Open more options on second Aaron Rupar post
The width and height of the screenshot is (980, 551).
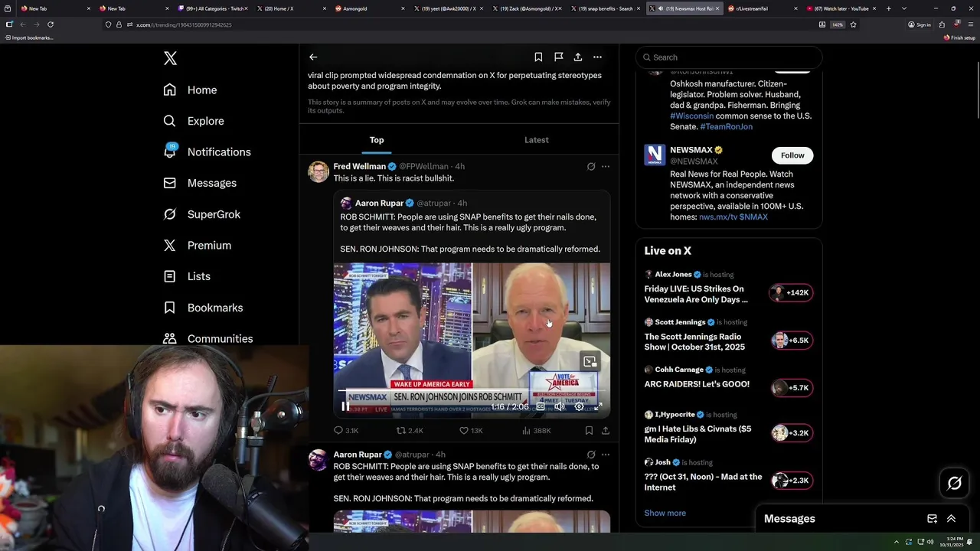[606, 455]
